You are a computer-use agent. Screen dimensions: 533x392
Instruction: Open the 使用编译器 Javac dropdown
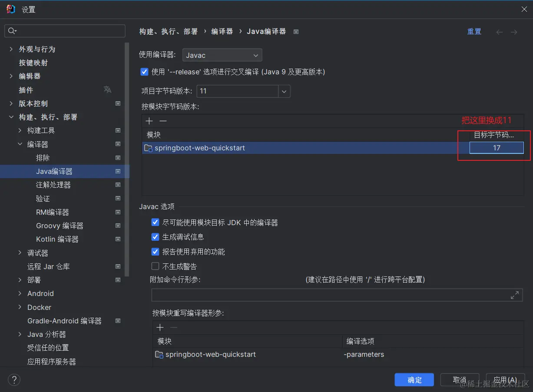pyautogui.click(x=222, y=55)
